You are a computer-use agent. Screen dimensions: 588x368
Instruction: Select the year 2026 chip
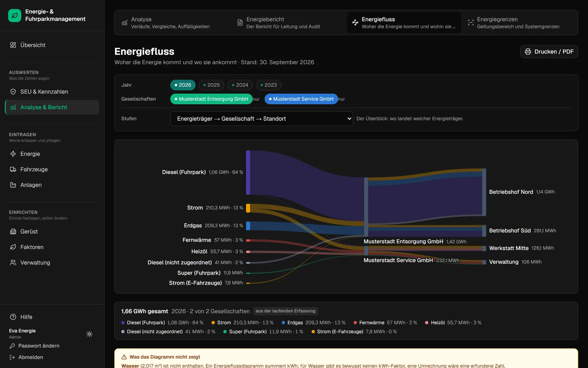point(183,85)
